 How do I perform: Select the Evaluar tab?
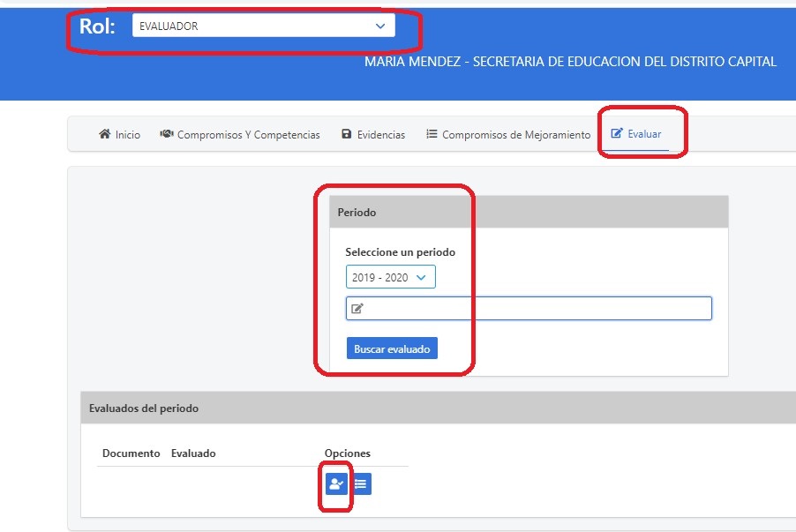635,134
